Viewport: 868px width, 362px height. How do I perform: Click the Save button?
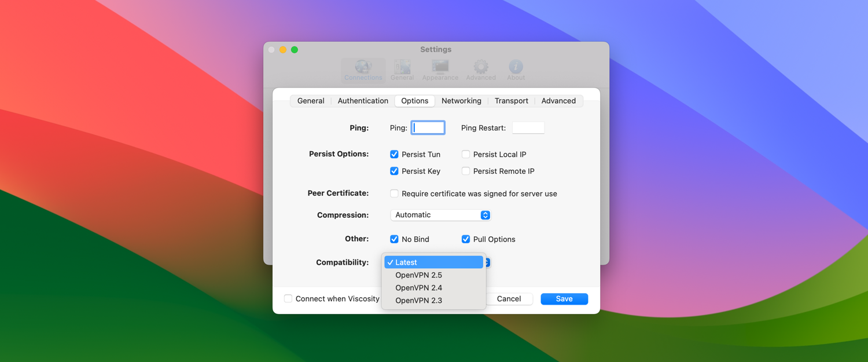click(x=564, y=299)
